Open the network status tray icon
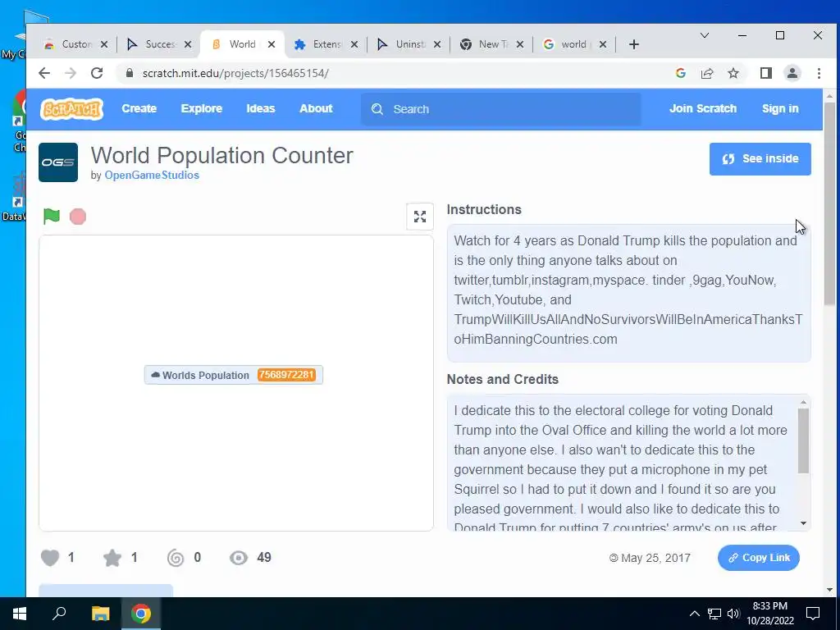The image size is (840, 630). (x=714, y=614)
